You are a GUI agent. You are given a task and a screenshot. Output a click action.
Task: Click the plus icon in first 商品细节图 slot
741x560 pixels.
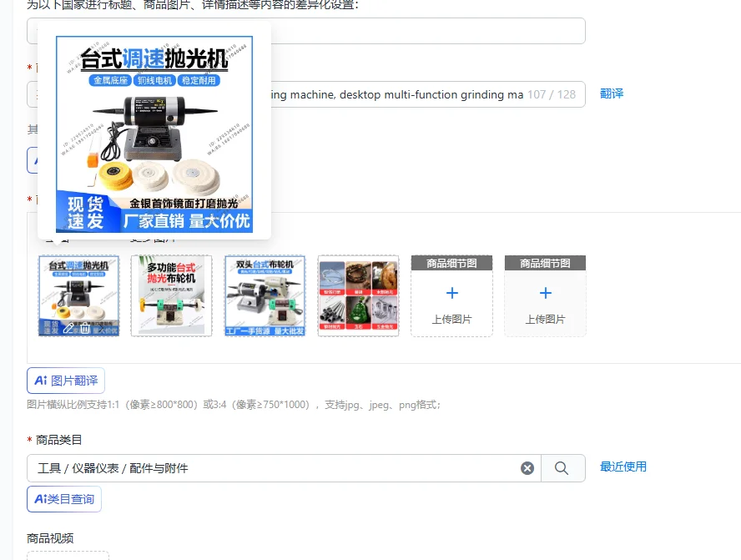(x=451, y=293)
